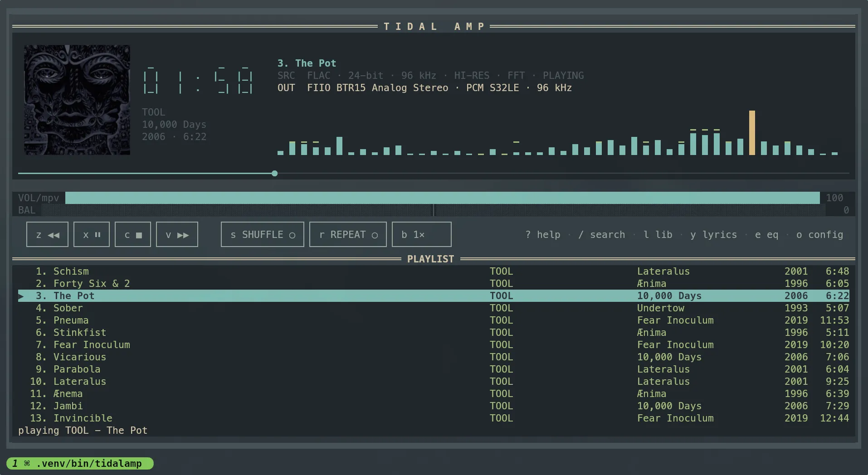
Task: Skip to next track with the forward button
Action: pos(177,234)
